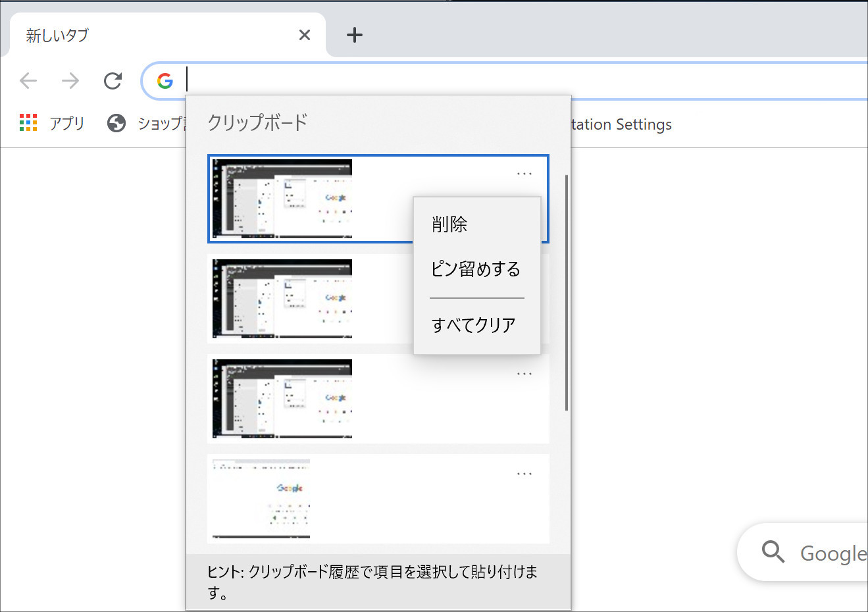The height and width of the screenshot is (612, 868).
Task: Pin the first clipboard entry via the context menu
Action: [476, 268]
